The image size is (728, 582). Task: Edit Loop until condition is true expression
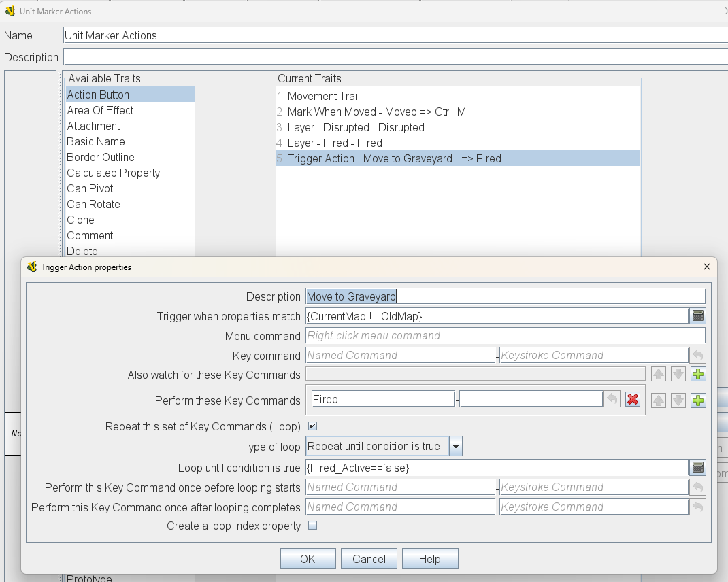click(x=496, y=468)
